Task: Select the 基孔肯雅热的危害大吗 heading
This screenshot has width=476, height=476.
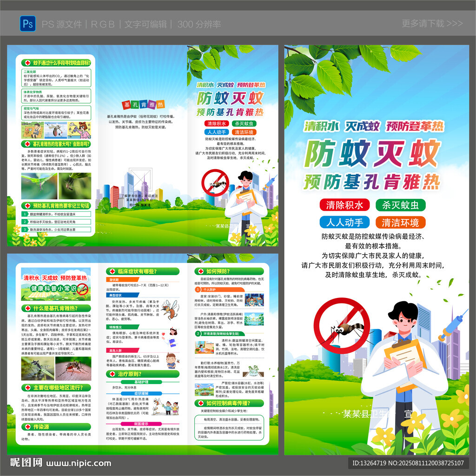Action: tap(62, 144)
